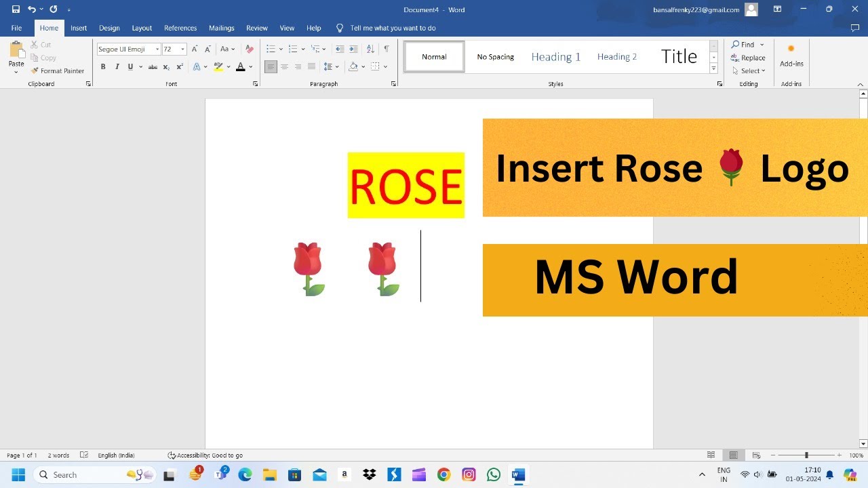Open the spelling proofing status icon

[x=84, y=455]
